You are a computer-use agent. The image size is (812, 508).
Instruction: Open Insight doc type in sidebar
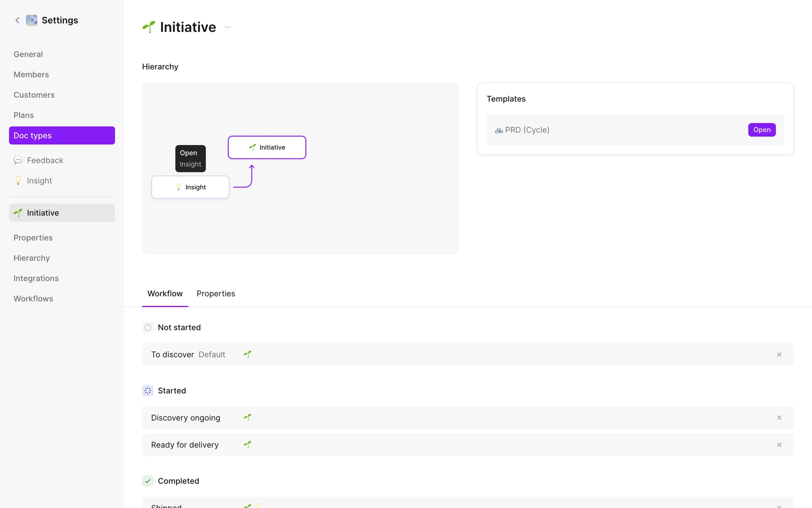pyautogui.click(x=39, y=181)
